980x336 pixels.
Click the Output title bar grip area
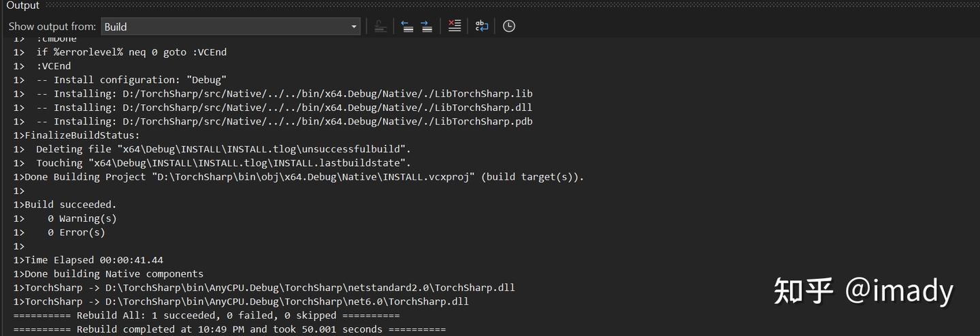510,5
